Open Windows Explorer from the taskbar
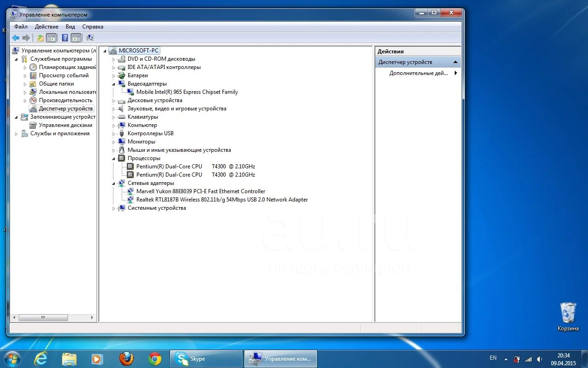Viewport: 588px width, 368px height. point(69,359)
